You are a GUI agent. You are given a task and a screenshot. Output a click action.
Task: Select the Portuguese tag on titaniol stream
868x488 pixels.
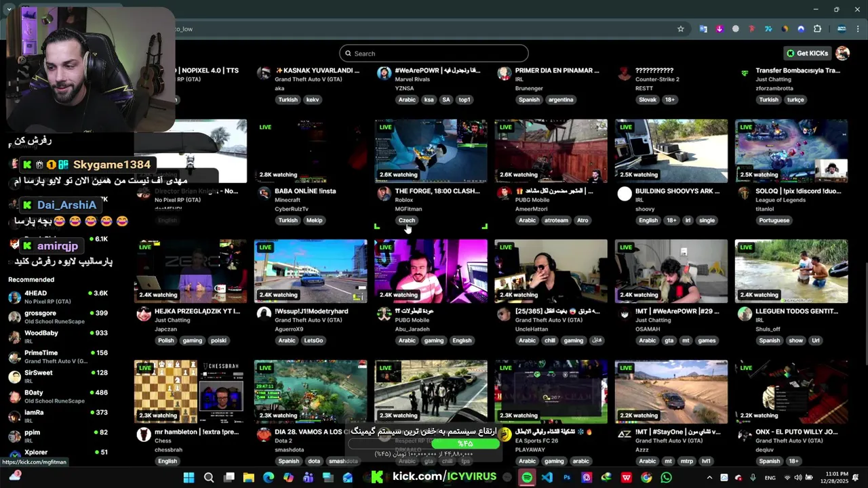click(x=774, y=220)
